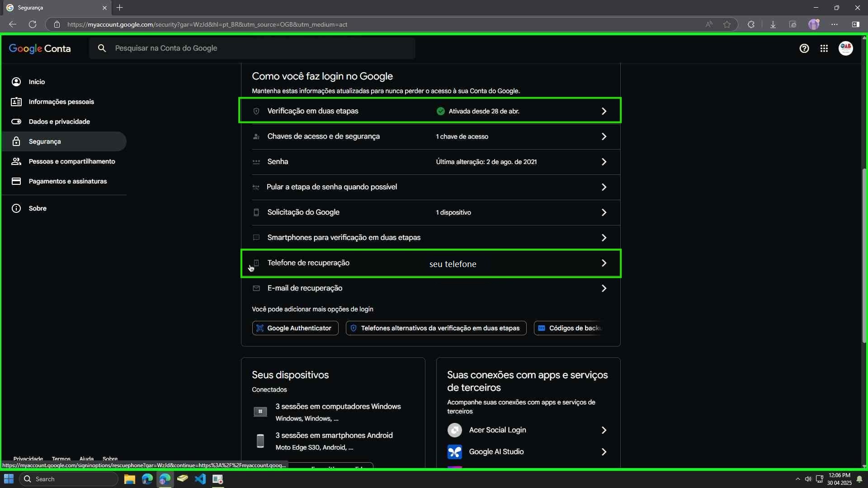
Task: Expand E-mail de recuperação chevron
Action: (x=604, y=288)
